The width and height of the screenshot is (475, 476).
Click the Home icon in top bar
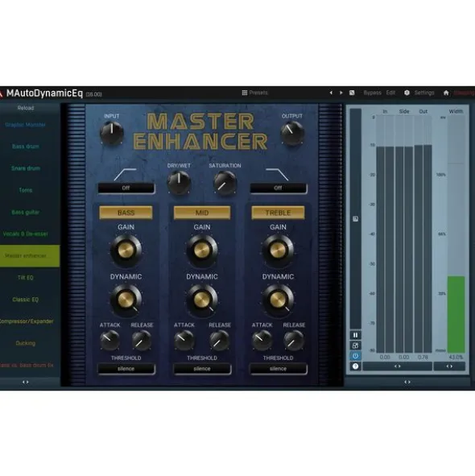(x=446, y=93)
